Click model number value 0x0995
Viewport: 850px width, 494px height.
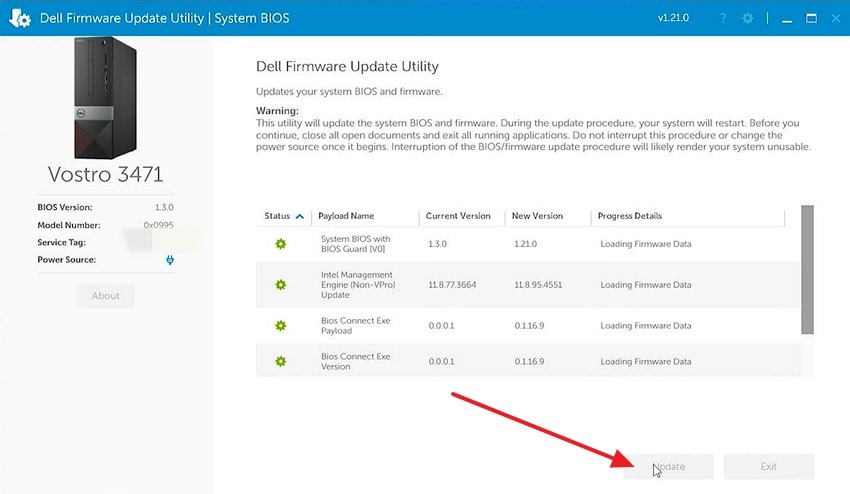[x=158, y=225]
